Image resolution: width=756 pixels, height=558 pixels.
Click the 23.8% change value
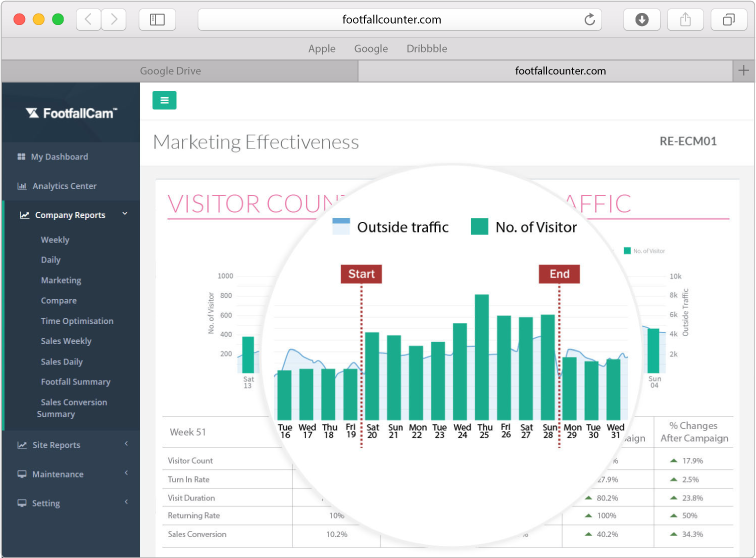692,498
